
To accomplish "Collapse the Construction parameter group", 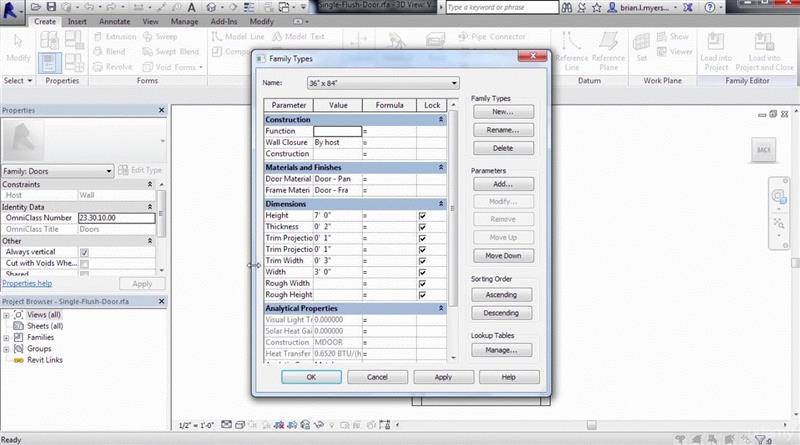I will 441,119.
